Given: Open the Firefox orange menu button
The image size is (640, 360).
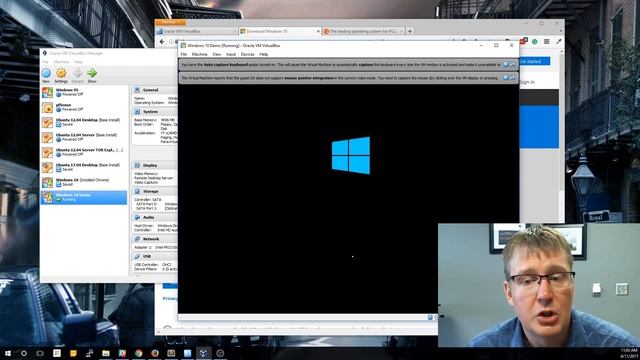Looking at the screenshot, I should coord(170,22).
